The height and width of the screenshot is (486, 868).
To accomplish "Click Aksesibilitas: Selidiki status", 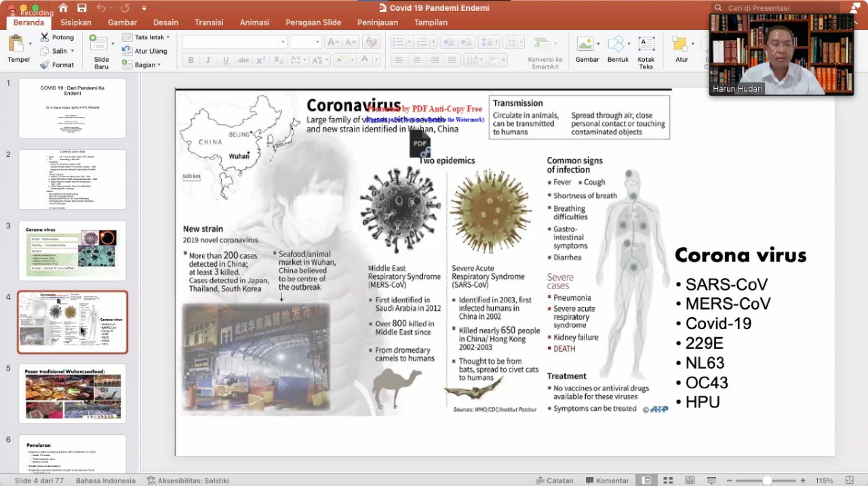I will 188,481.
